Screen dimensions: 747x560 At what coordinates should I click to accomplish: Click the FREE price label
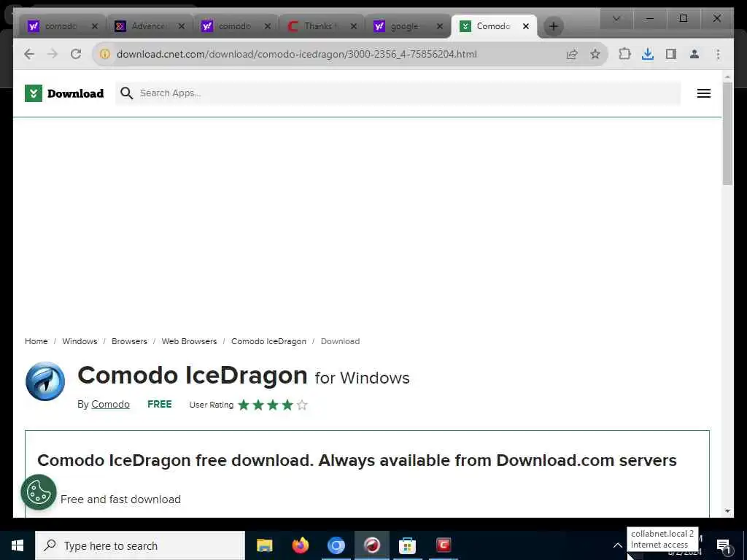tap(160, 404)
